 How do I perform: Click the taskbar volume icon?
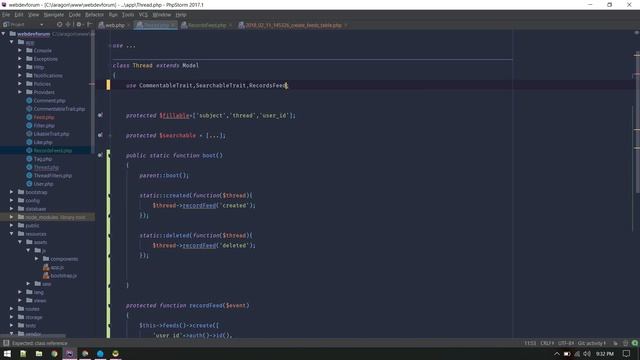(587, 353)
